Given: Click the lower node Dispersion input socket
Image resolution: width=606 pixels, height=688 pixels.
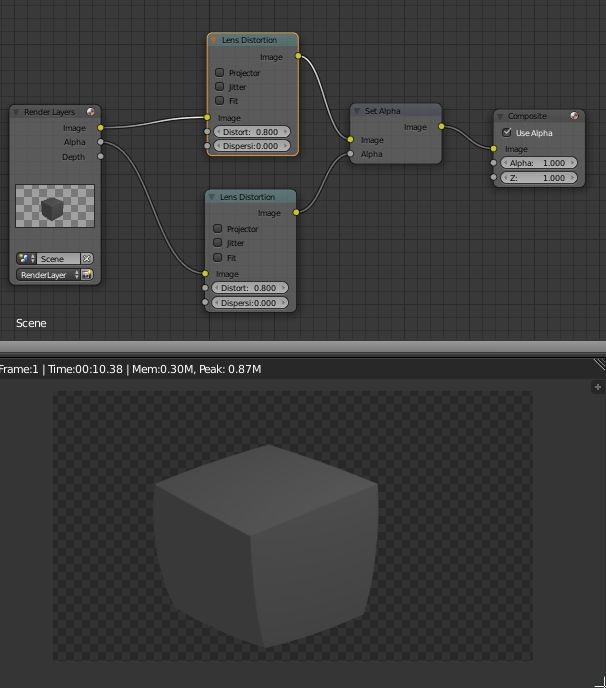Looking at the screenshot, I should click(205, 302).
